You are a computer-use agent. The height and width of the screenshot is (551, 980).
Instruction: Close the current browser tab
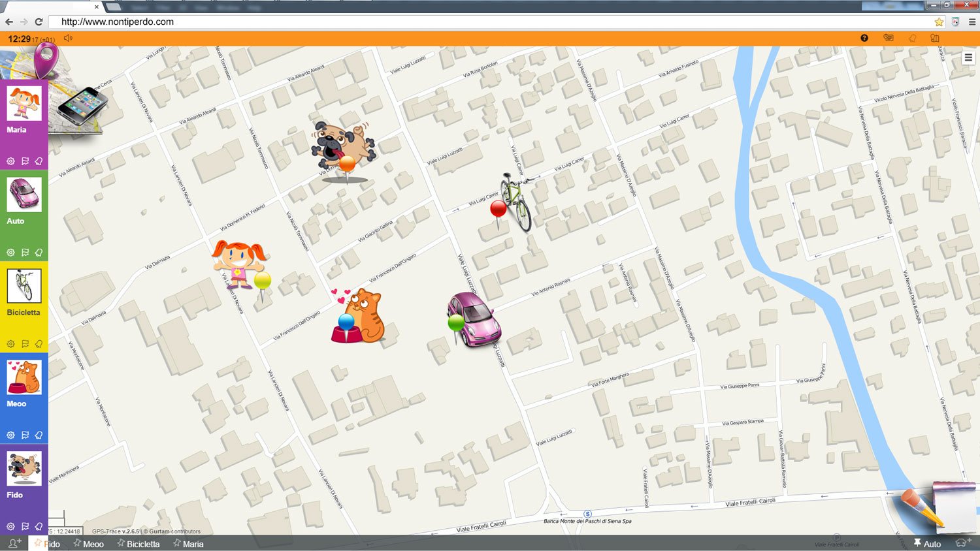pos(97,7)
